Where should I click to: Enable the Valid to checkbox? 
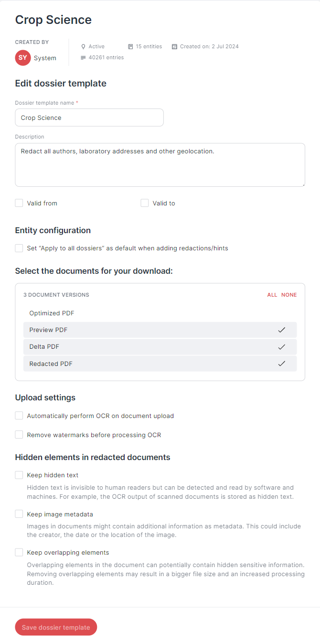coord(145,203)
